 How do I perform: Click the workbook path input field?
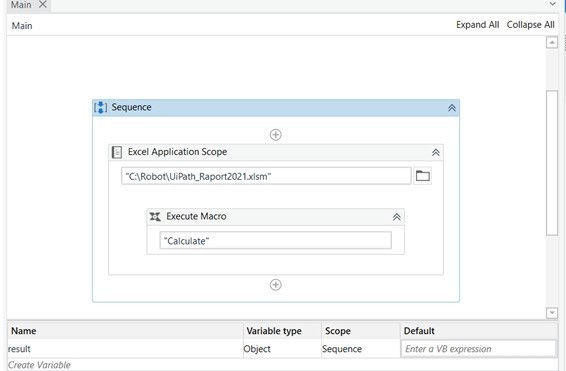(x=266, y=176)
